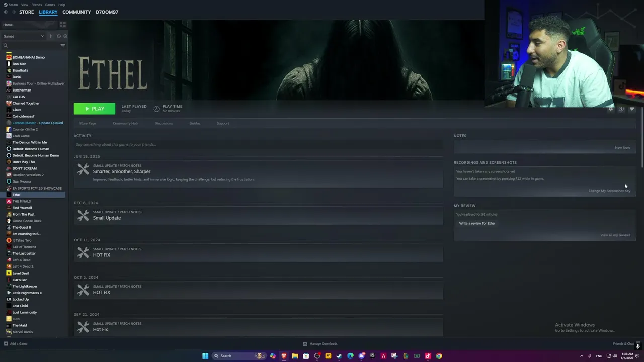Image resolution: width=644 pixels, height=362 pixels.
Task: Click the Add a Game plus icon
Action: (6, 344)
